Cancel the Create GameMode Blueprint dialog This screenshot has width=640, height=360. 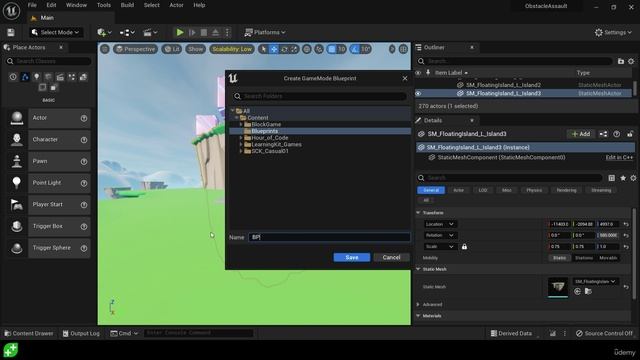[391, 258]
